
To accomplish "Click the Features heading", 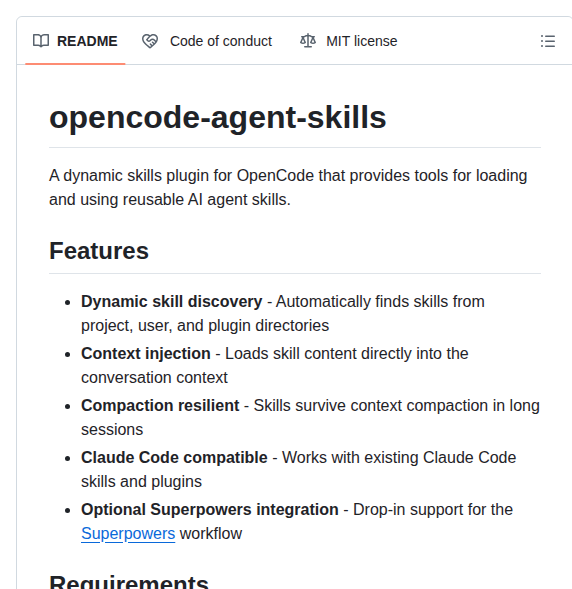I will [x=99, y=251].
